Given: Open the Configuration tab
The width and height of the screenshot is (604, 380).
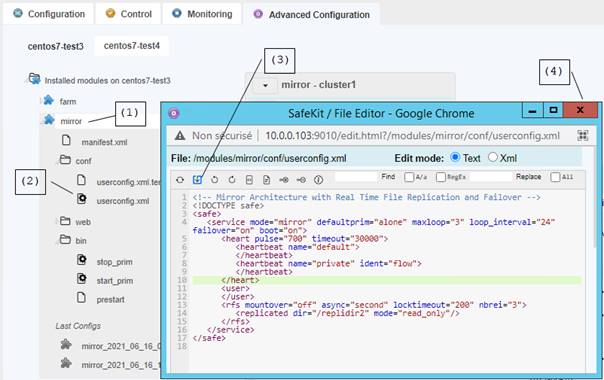Looking at the screenshot, I should tap(49, 14).
